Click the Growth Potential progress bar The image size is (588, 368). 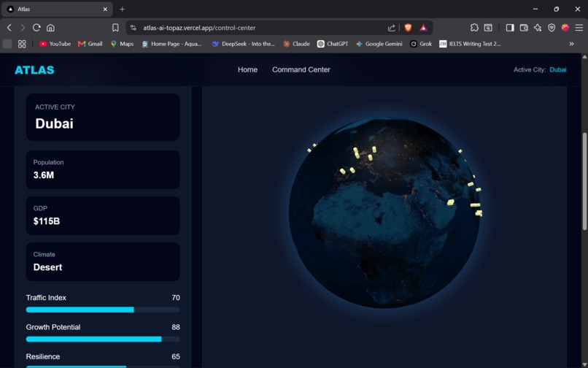(103, 339)
